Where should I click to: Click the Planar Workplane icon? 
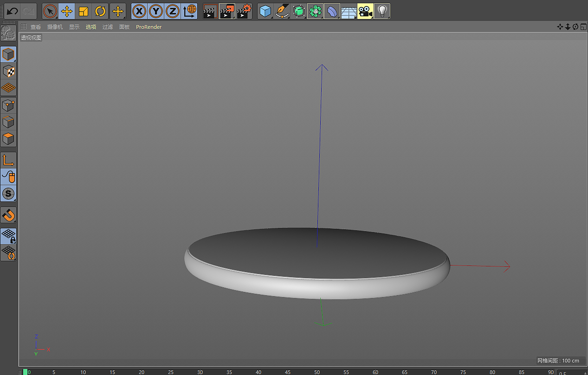tap(8, 253)
